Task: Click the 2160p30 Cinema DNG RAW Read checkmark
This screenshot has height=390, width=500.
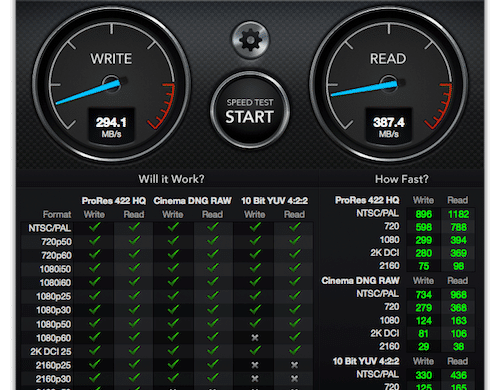Action: (x=213, y=378)
